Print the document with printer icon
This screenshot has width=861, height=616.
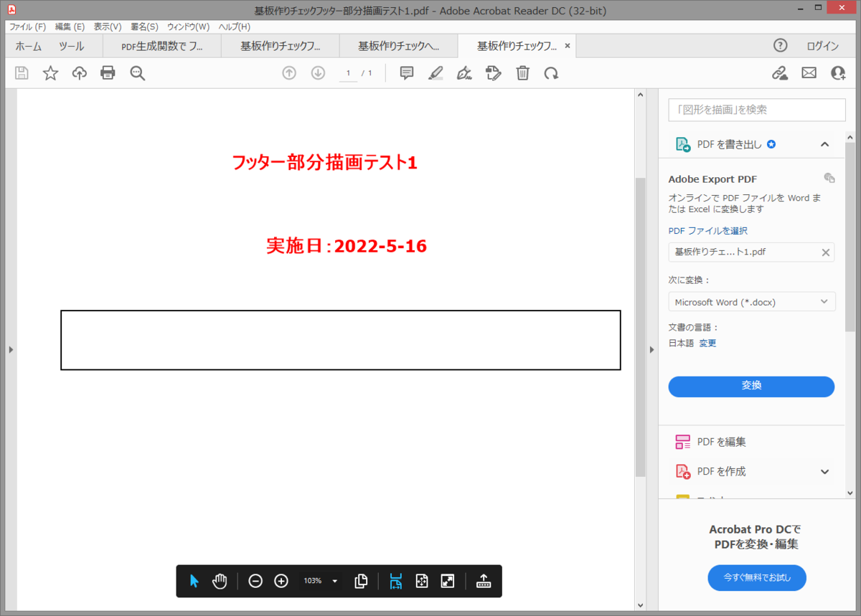pos(108,73)
